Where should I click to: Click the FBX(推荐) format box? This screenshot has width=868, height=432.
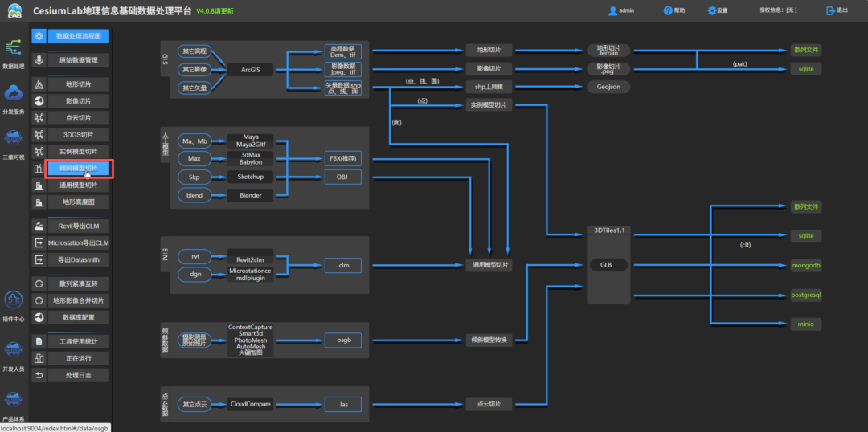342,159
